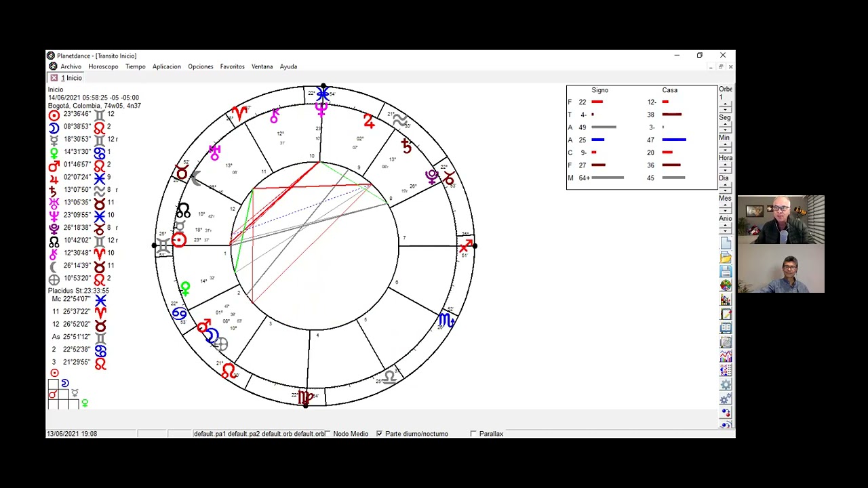The width and height of the screenshot is (868, 488).
Task: Click the notepad with pencil icon in right toolbar
Action: (x=726, y=314)
